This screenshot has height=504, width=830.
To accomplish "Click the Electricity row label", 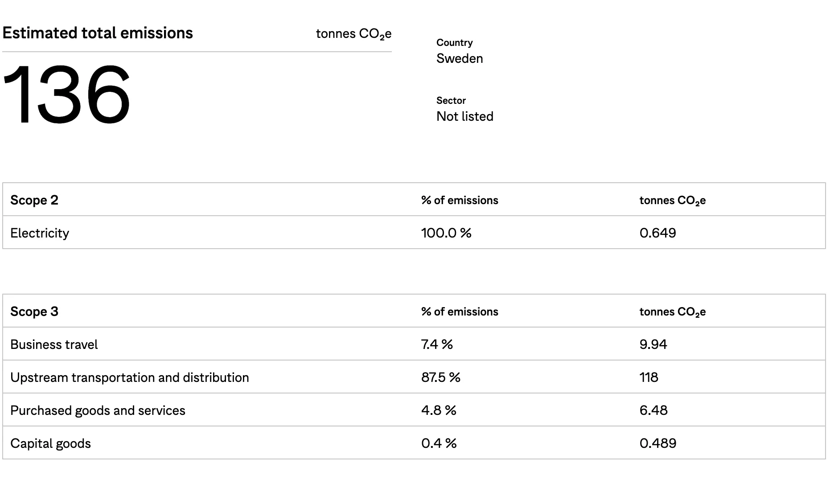I will pos(40,233).
